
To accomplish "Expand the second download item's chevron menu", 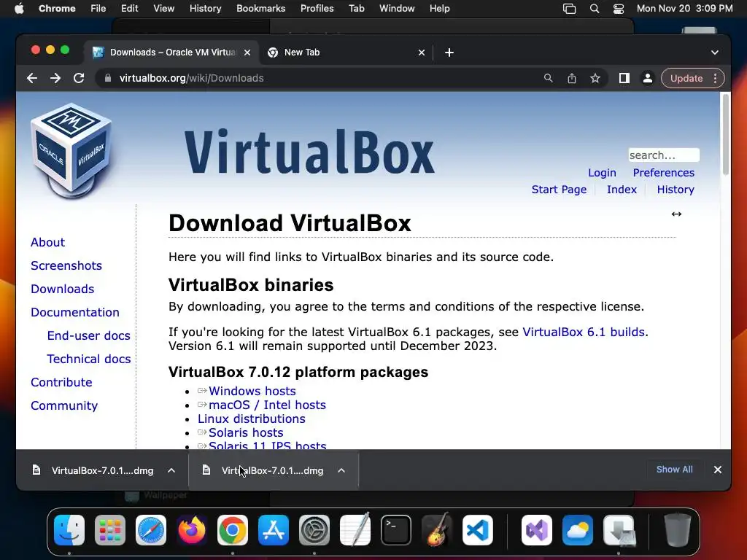I will point(341,470).
